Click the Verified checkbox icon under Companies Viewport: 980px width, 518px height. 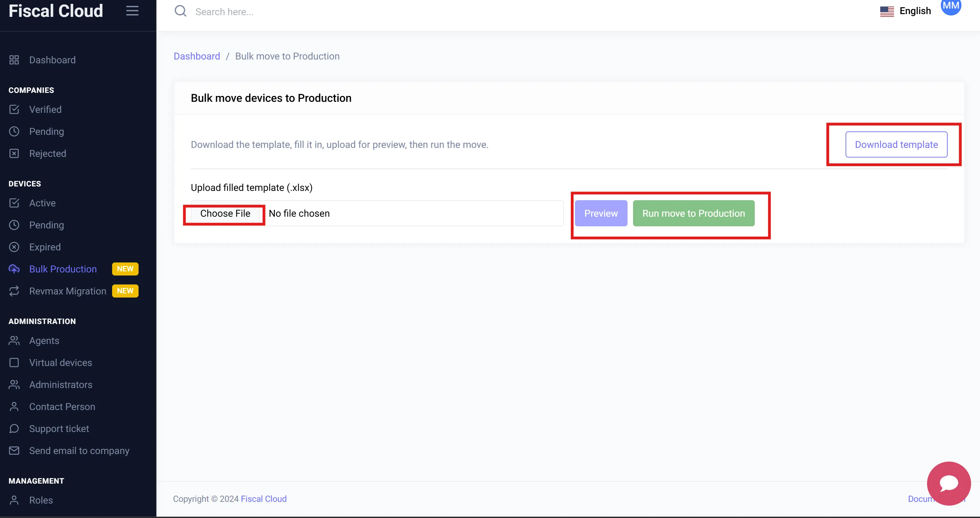[14, 109]
